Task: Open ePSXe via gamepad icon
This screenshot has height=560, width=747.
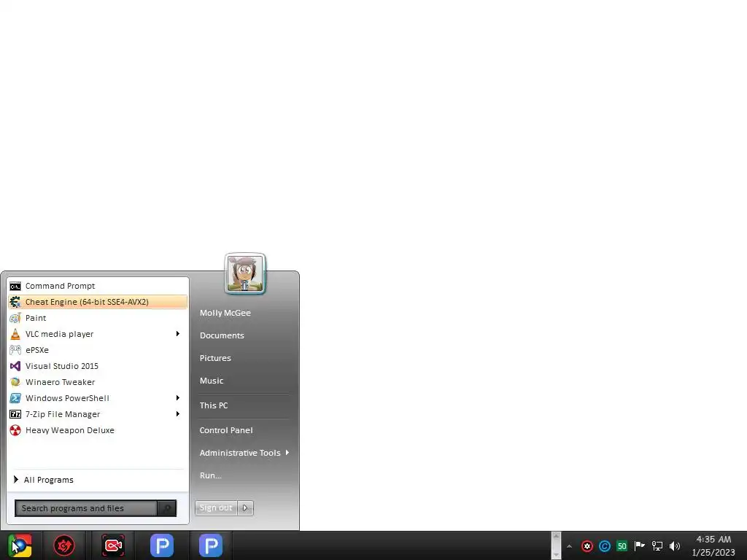Action: pos(15,350)
